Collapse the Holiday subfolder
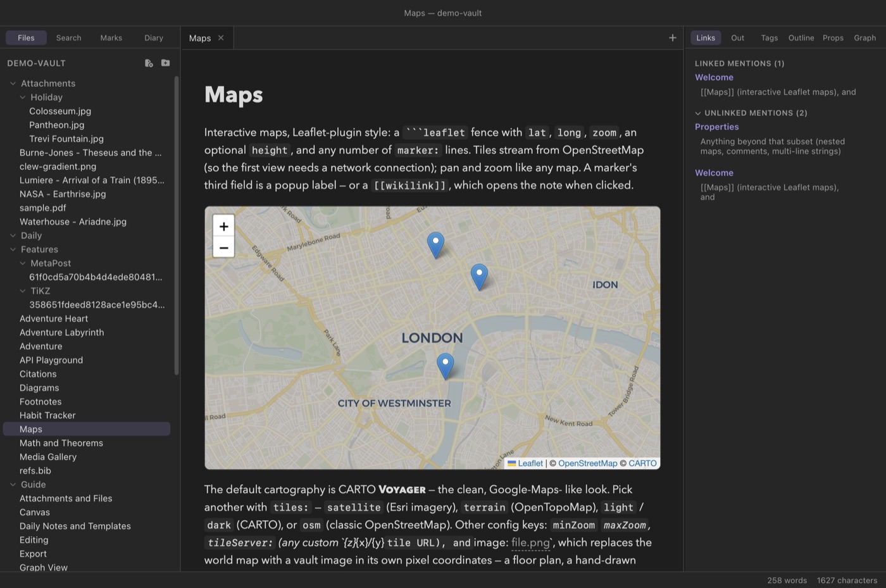The height and width of the screenshot is (588, 886). tap(23, 97)
